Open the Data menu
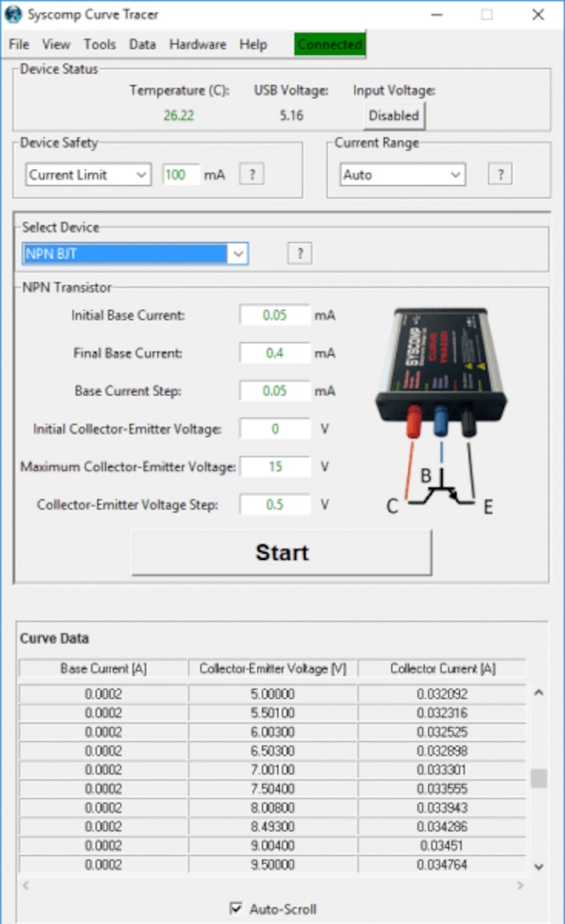 click(143, 44)
